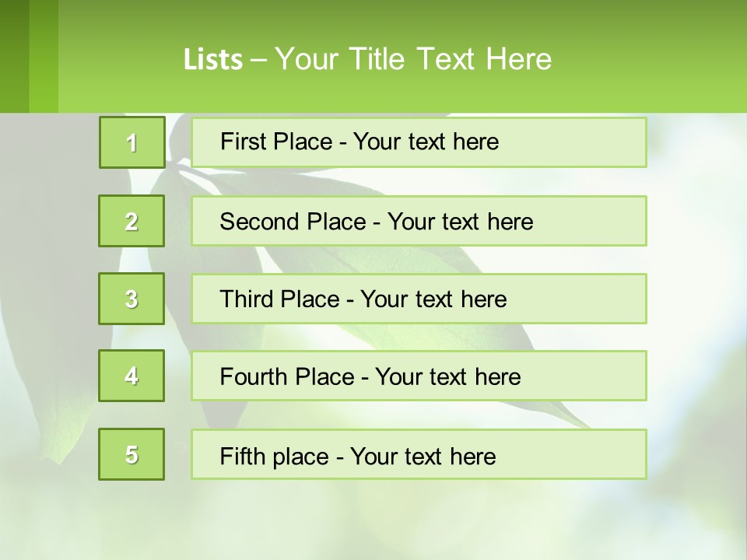Click the number 1 box
747x560 pixels.
point(132,142)
